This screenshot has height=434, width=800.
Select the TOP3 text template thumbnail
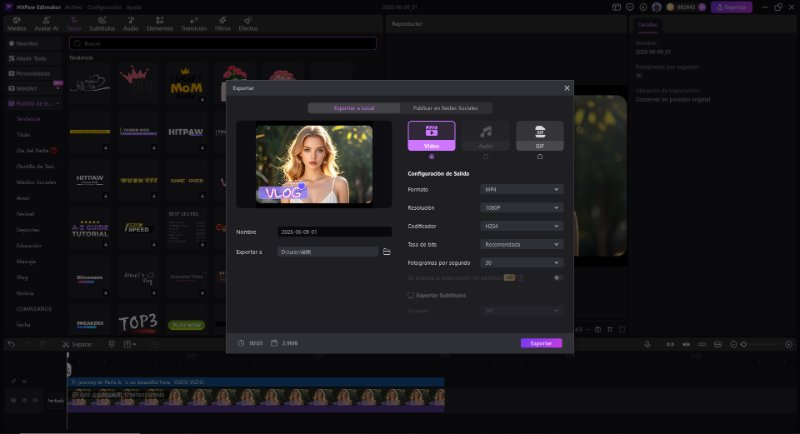click(138, 322)
